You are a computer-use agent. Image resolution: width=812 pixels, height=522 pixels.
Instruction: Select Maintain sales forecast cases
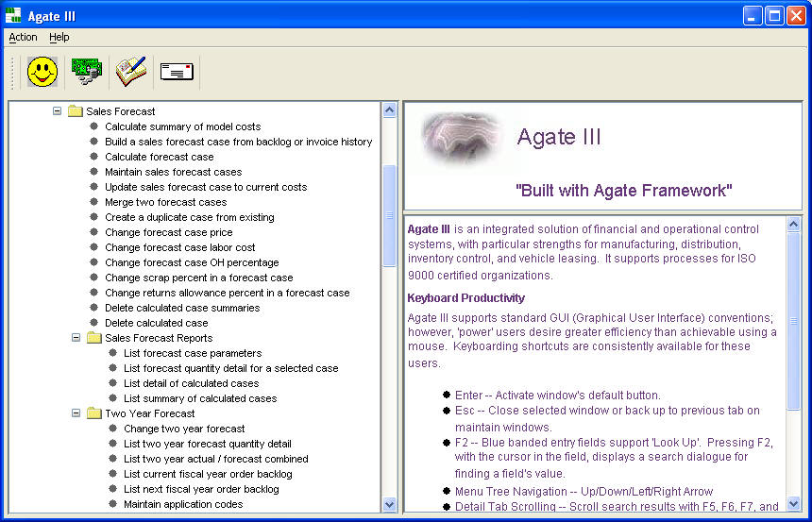point(174,172)
